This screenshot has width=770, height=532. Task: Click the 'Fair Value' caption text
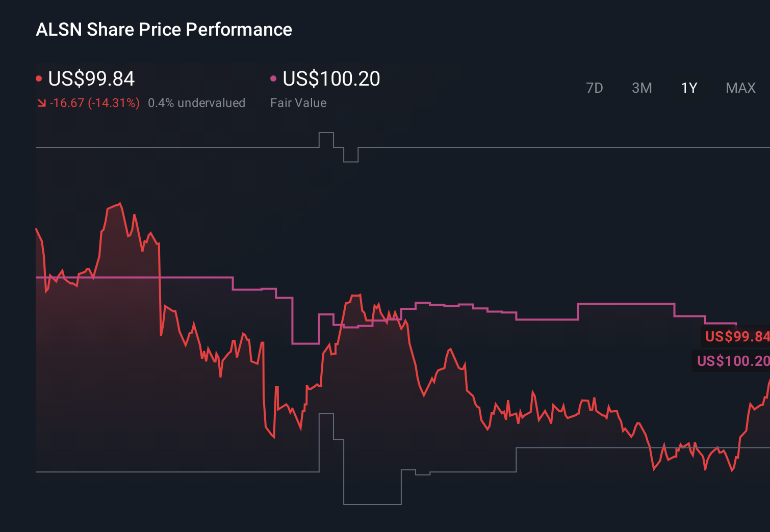tap(298, 102)
